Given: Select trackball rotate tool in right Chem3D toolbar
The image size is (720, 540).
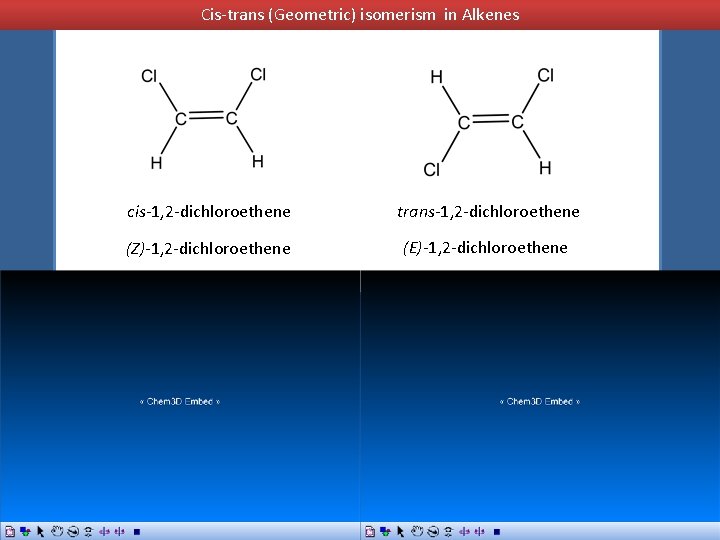Looking at the screenshot, I should tap(433, 531).
